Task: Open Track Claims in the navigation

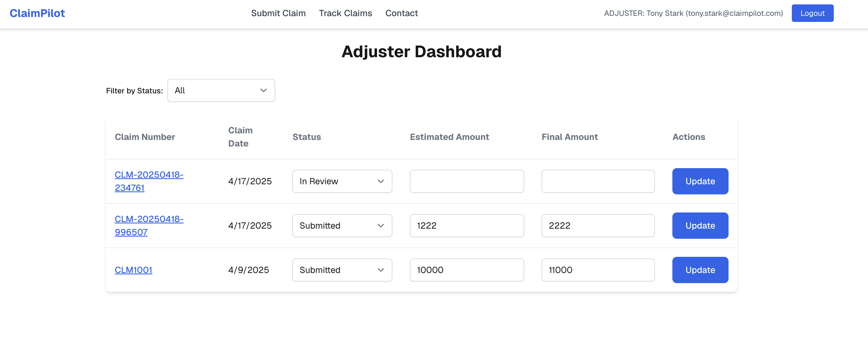Action: (x=346, y=13)
